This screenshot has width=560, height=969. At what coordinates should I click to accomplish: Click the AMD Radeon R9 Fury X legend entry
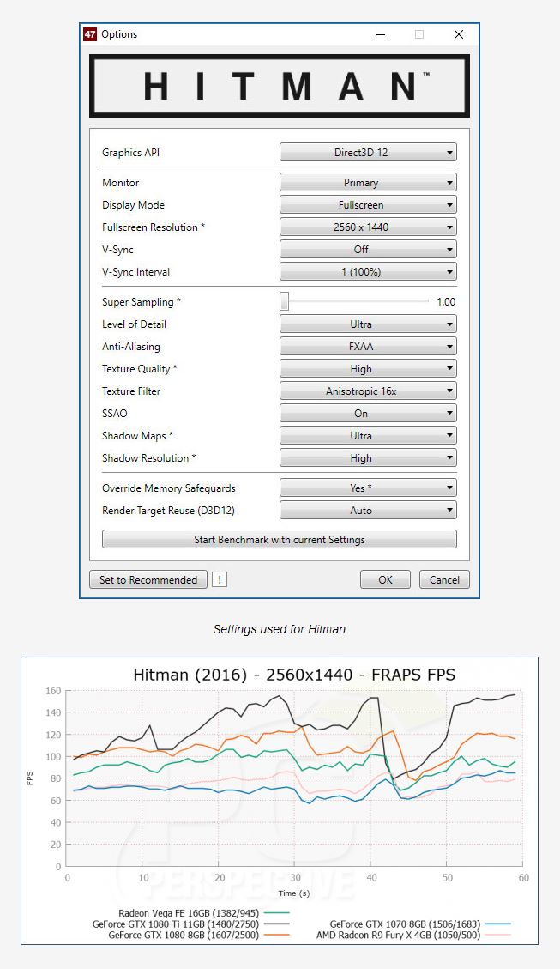click(413, 935)
